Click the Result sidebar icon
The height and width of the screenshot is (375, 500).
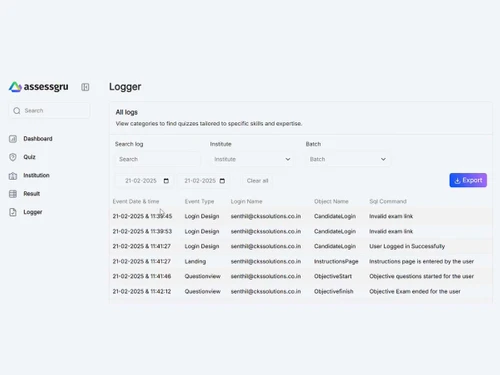(x=13, y=194)
